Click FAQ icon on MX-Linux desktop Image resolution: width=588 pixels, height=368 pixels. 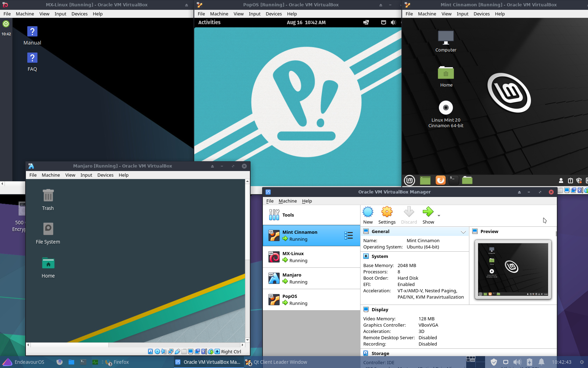click(32, 62)
